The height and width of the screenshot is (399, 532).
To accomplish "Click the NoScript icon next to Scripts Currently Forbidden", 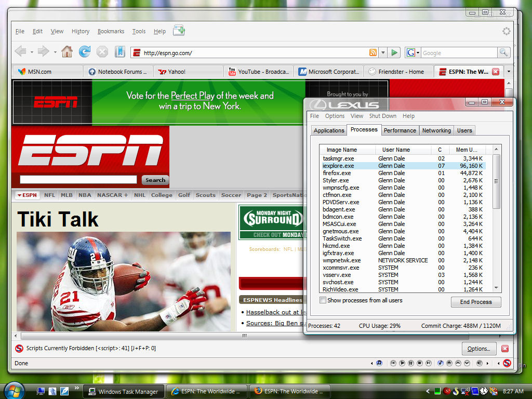I will (x=19, y=349).
